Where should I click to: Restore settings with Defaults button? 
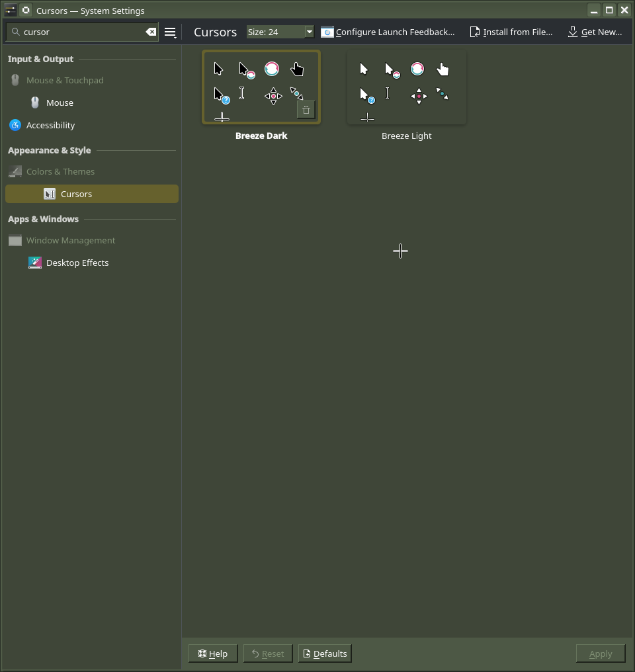(x=325, y=653)
